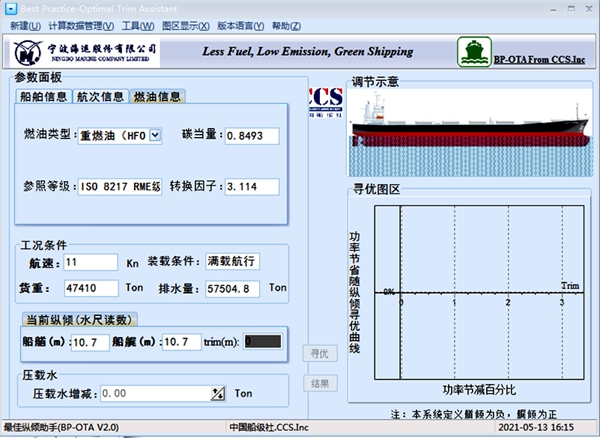Click the 航速 speed input field

tap(89, 263)
